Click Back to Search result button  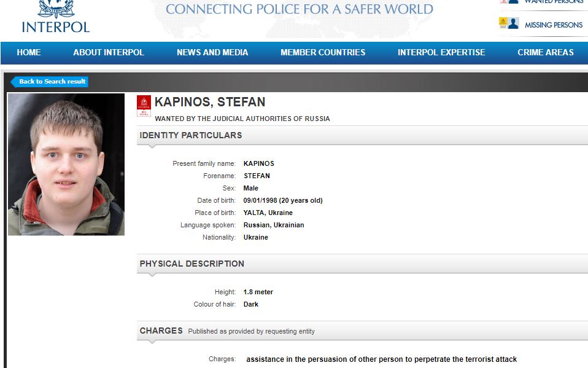(x=52, y=82)
